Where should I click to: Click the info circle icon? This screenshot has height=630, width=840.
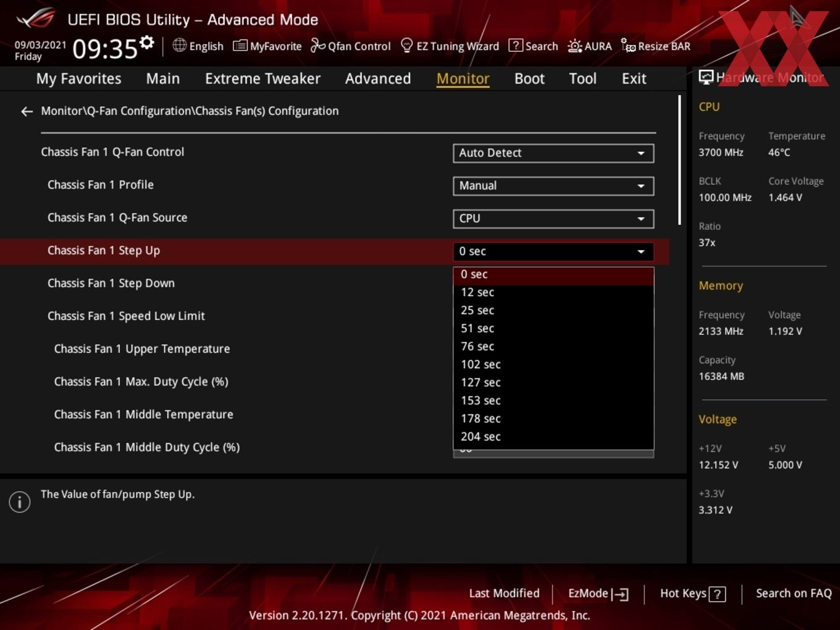point(20,502)
